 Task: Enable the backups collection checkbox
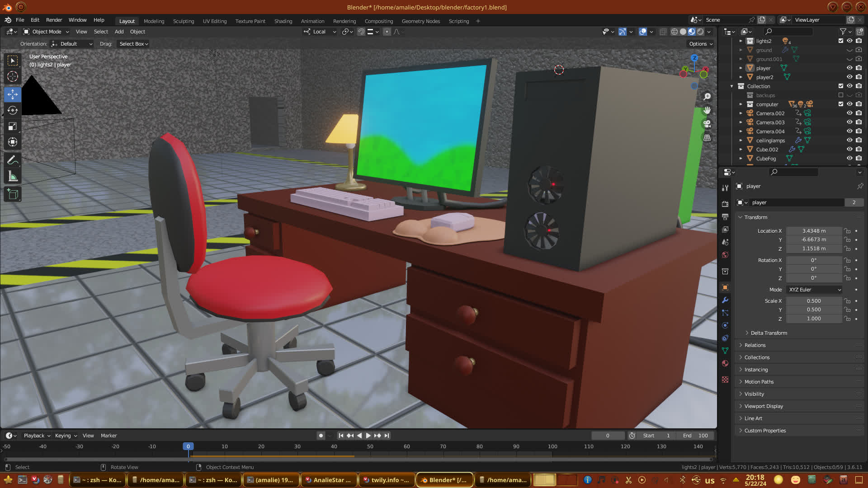click(x=841, y=95)
